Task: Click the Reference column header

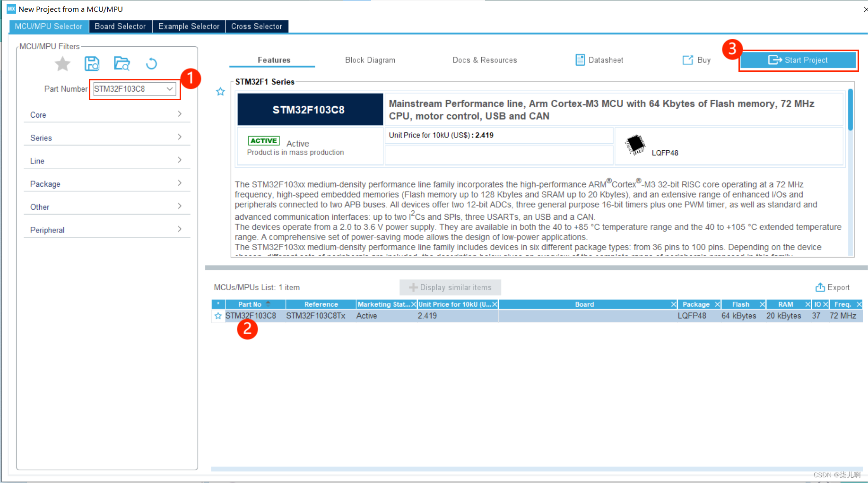Action: tap(321, 304)
